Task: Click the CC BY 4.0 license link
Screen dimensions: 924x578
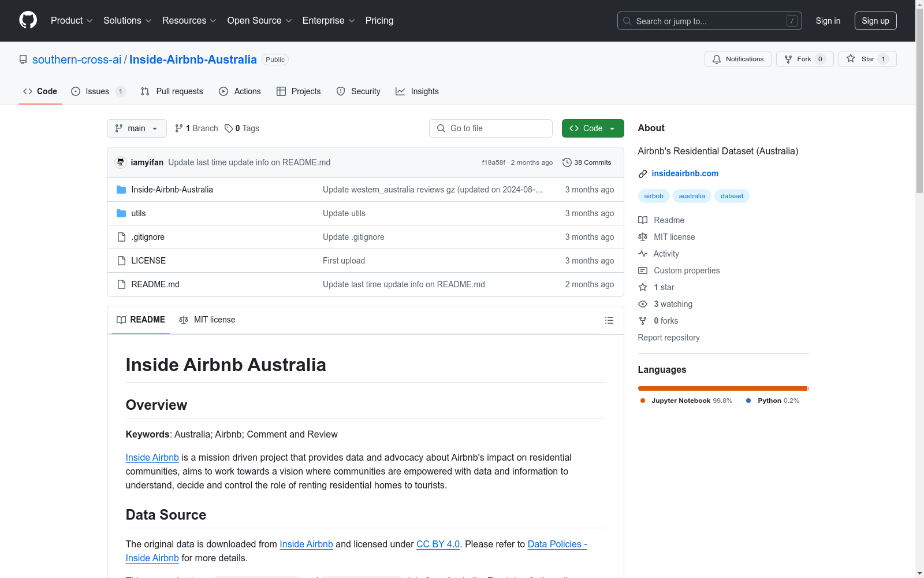Action: point(438,544)
